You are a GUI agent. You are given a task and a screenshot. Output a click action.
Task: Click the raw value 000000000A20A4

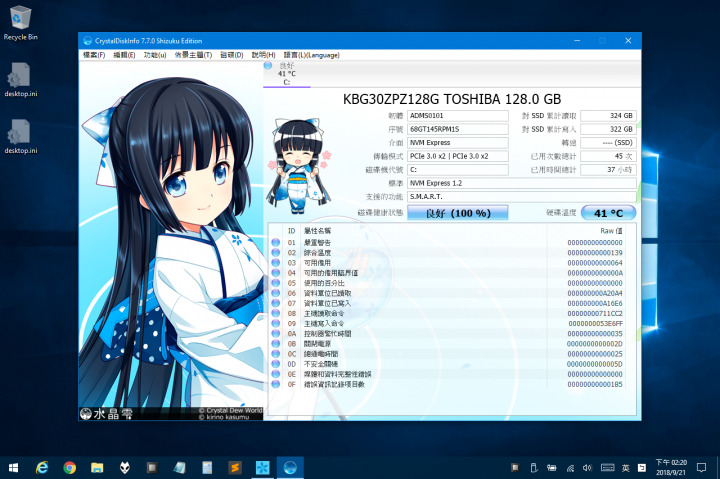point(595,293)
